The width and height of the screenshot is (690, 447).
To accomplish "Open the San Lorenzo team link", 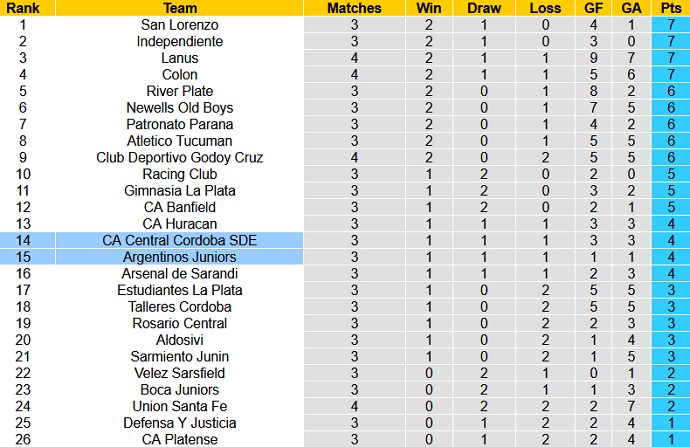I will [x=180, y=25].
